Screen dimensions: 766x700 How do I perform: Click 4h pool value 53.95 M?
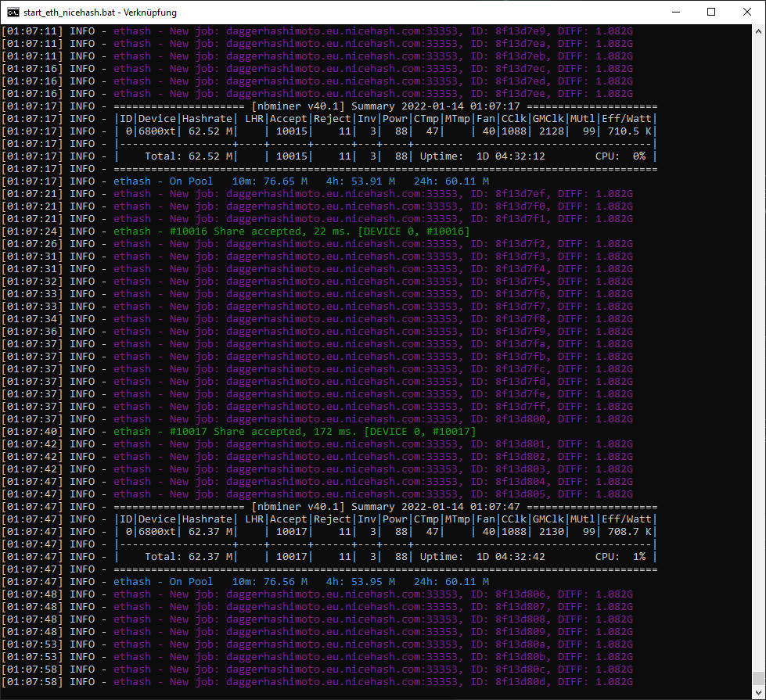[373, 582]
